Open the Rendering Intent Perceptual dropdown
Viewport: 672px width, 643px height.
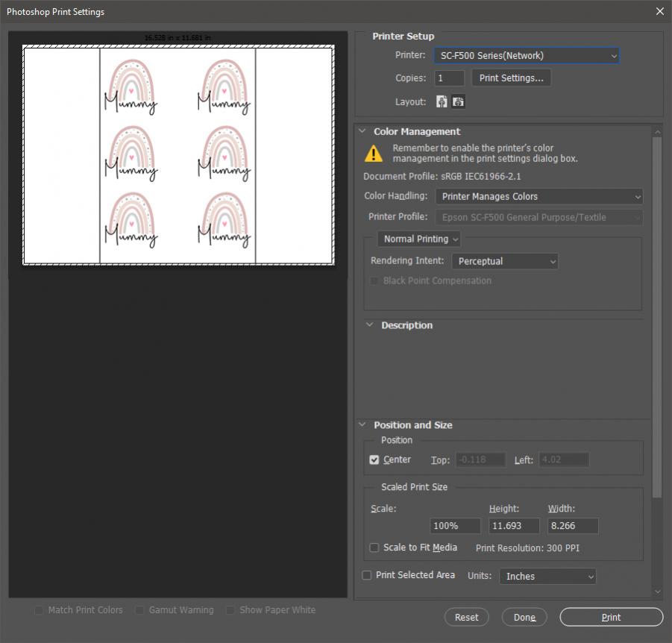click(x=505, y=261)
